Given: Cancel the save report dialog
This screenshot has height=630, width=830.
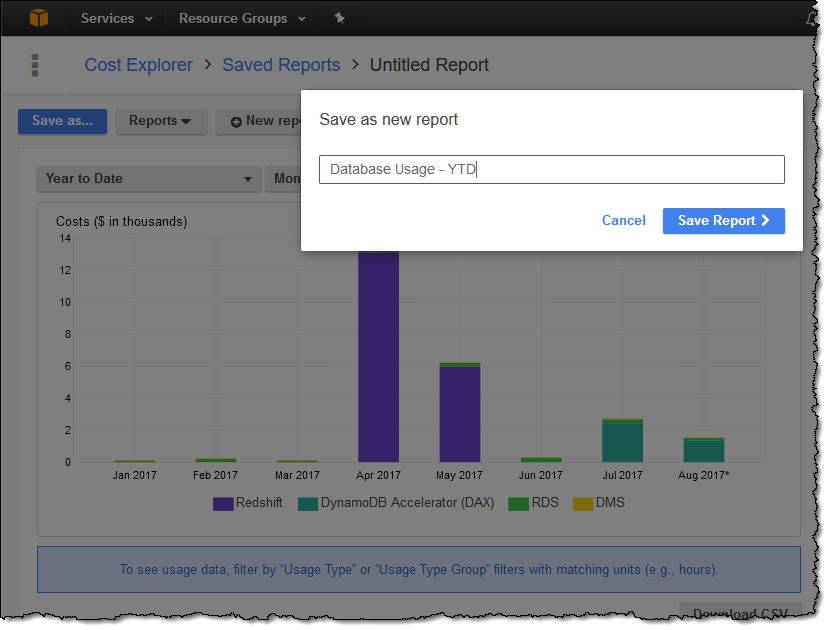Looking at the screenshot, I should tap(623, 221).
